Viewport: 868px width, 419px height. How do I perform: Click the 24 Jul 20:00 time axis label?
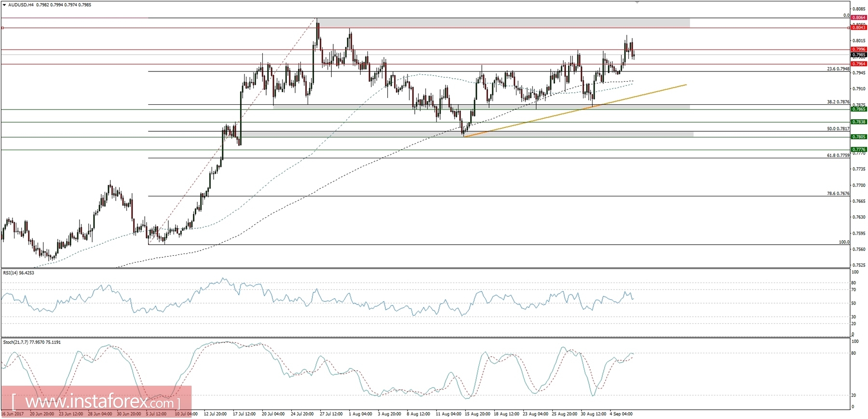(x=302, y=414)
